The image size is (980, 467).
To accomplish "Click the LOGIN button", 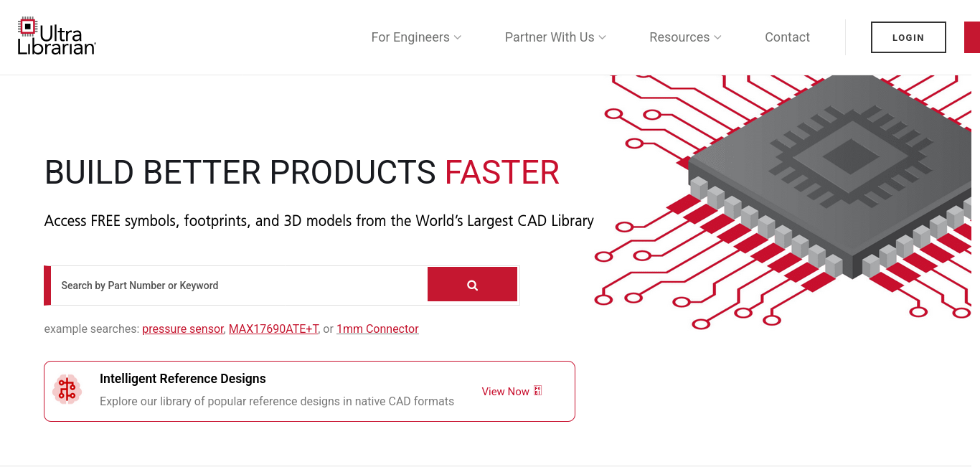I will [x=908, y=37].
